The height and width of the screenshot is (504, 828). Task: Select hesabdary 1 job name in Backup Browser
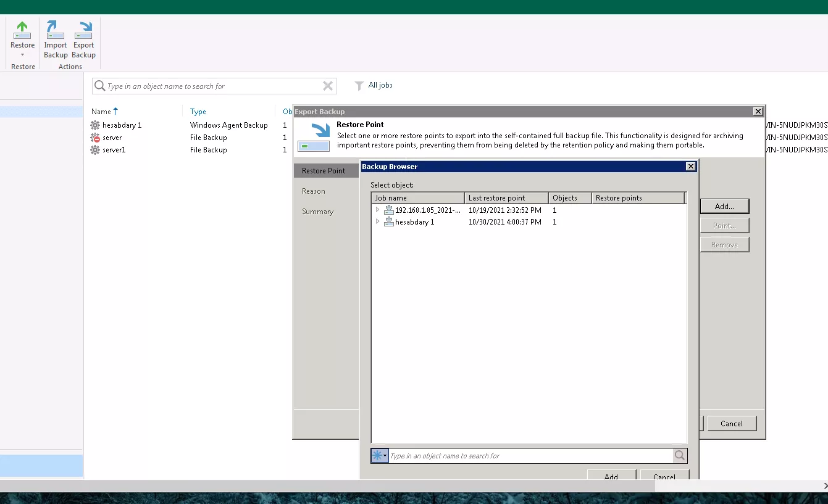pyautogui.click(x=415, y=222)
